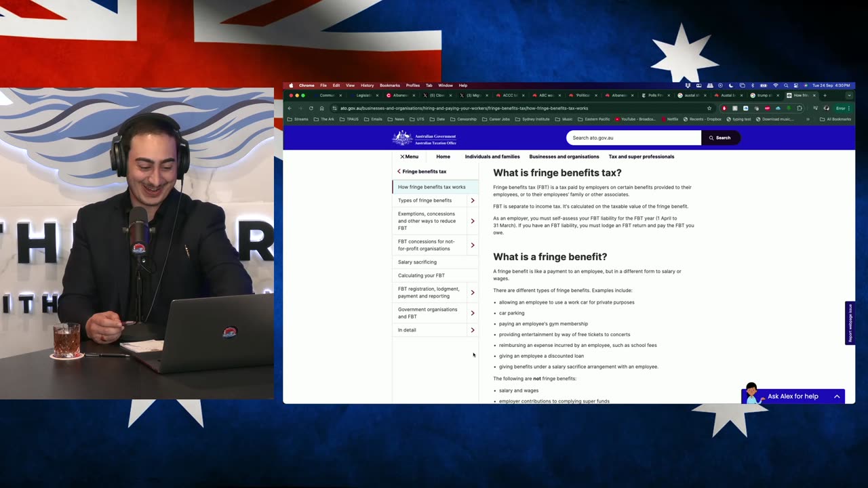Open a new tab with plus icon
This screenshot has width=868, height=488.
pos(825,96)
